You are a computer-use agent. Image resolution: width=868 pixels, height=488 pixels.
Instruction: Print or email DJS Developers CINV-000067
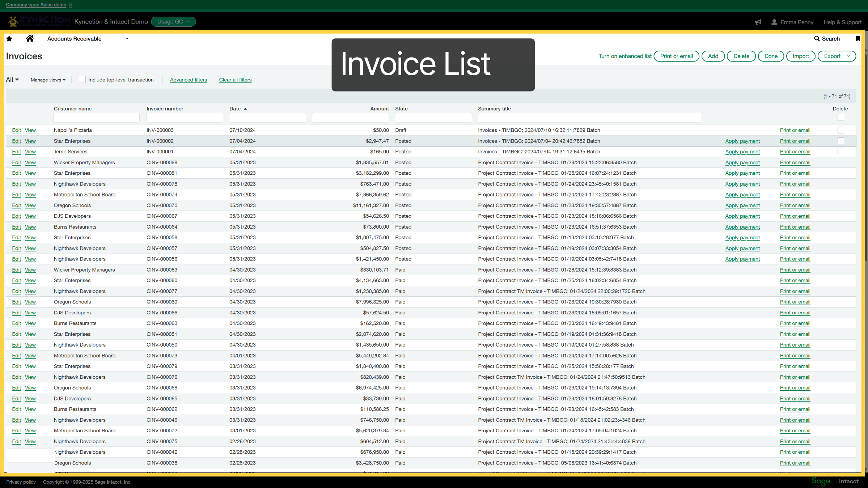click(x=795, y=216)
